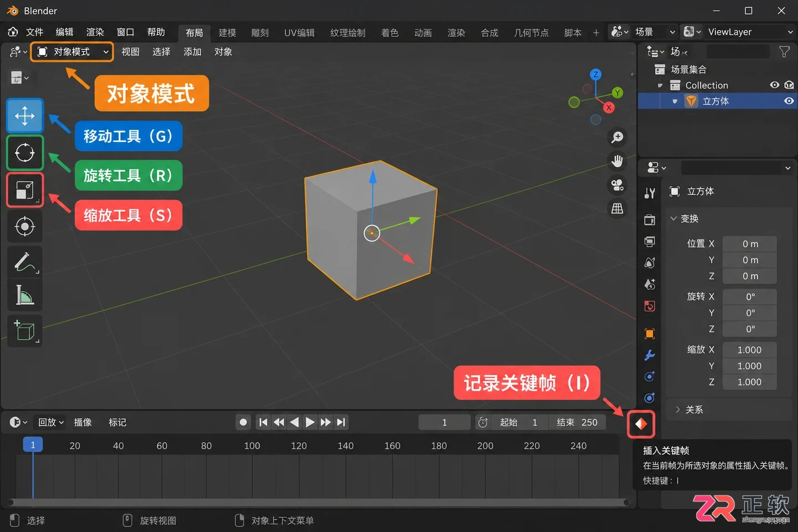798x532 pixels.
Task: Toggle Collection visibility eye icon
Action: point(775,85)
